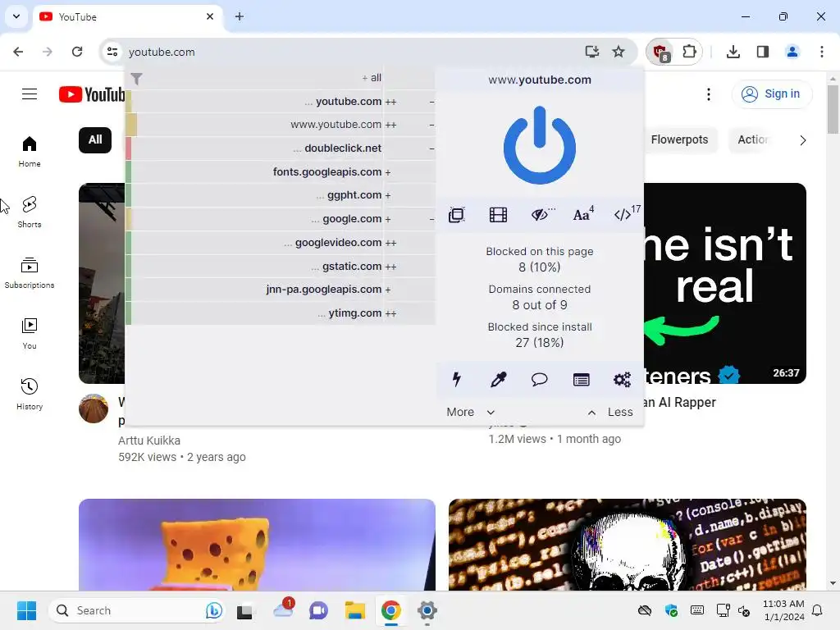Click the install app icon in address bar
Image resolution: width=840 pixels, height=630 pixels.
click(x=591, y=52)
